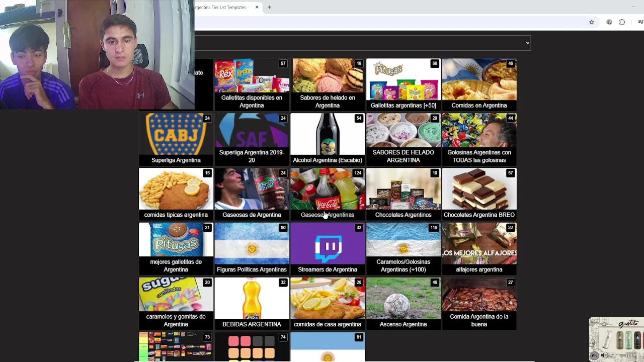Open the media controls icon in toolbar
This screenshot has width=644, height=362.
[640, 22]
